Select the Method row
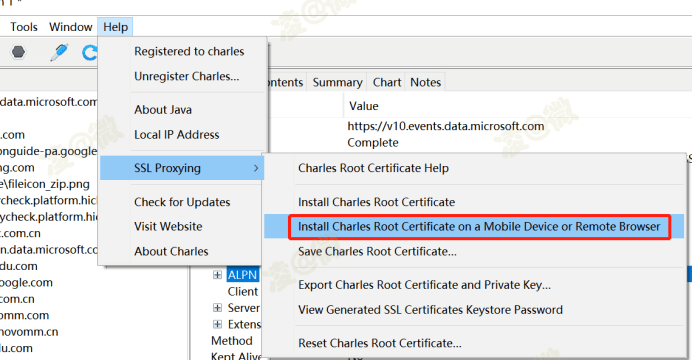Viewport: 692px width, 360px height. (x=232, y=341)
